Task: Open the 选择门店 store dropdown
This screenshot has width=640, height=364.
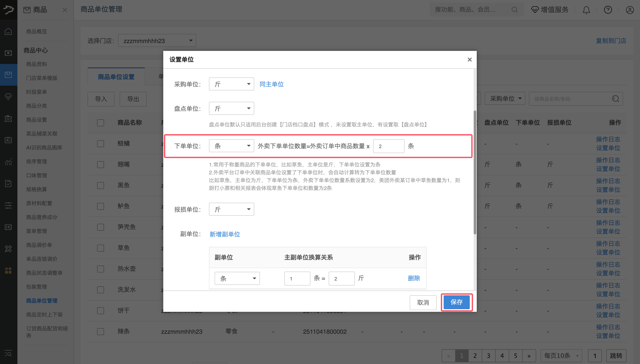Action: (x=157, y=40)
